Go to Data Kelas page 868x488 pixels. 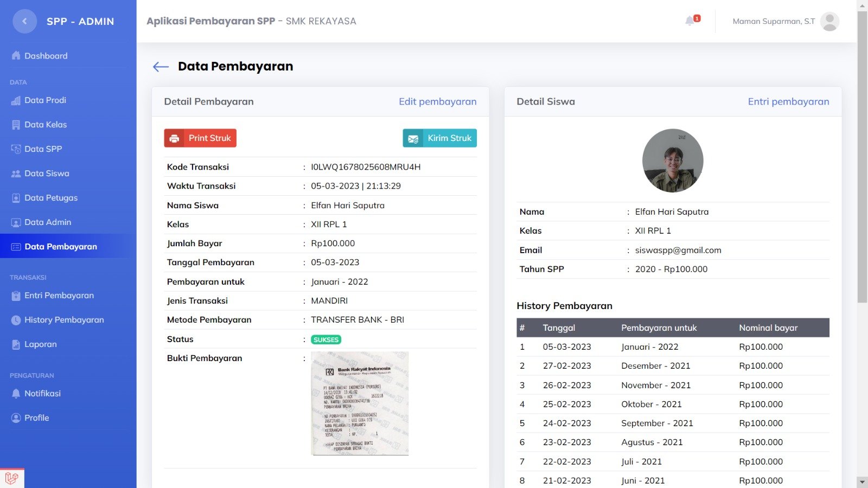click(x=46, y=125)
